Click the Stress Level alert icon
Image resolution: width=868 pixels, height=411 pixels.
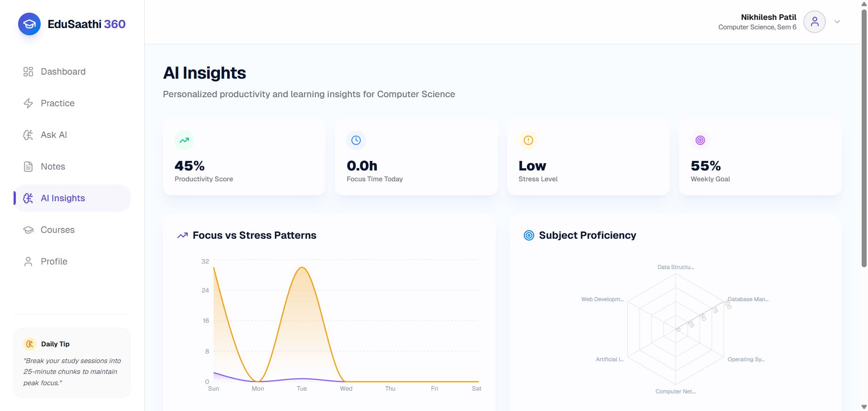[528, 140]
